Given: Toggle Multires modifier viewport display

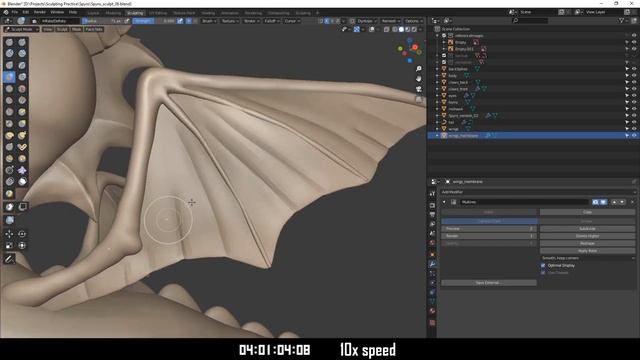Looking at the screenshot, I should (603, 202).
